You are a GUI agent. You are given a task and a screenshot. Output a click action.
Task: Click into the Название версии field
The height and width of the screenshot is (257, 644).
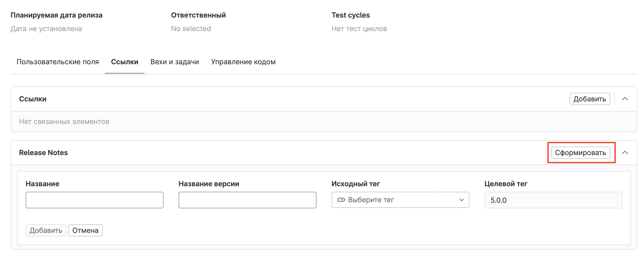247,200
